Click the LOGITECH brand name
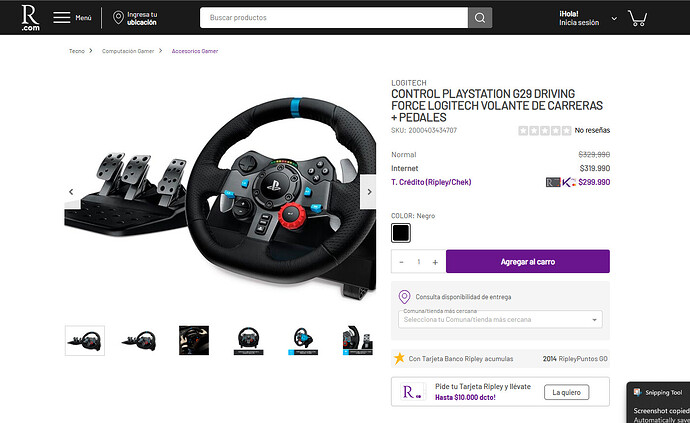Image resolution: width=690 pixels, height=423 pixels. (x=409, y=83)
